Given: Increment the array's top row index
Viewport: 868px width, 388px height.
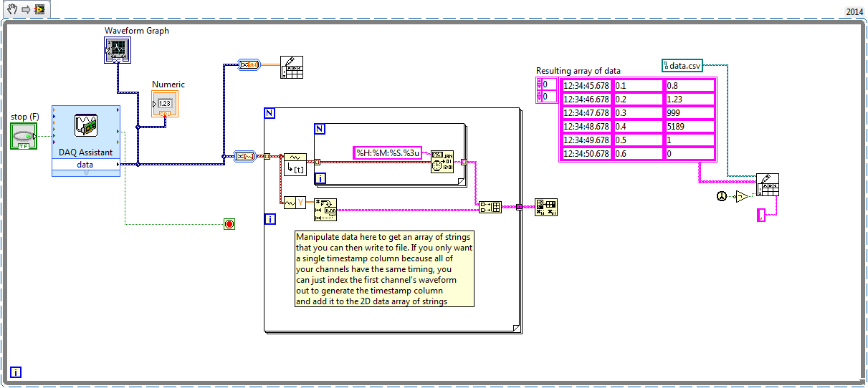Looking at the screenshot, I should point(540,82).
